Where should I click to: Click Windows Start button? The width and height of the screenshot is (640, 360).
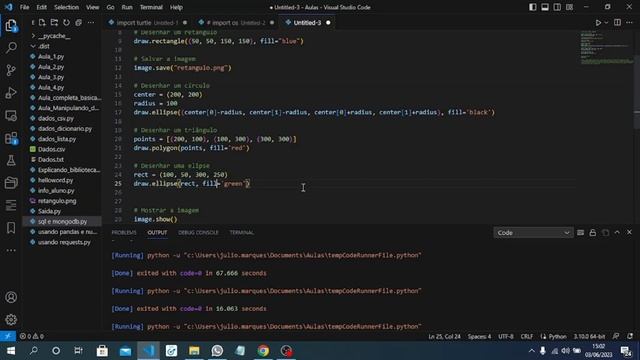(11, 351)
